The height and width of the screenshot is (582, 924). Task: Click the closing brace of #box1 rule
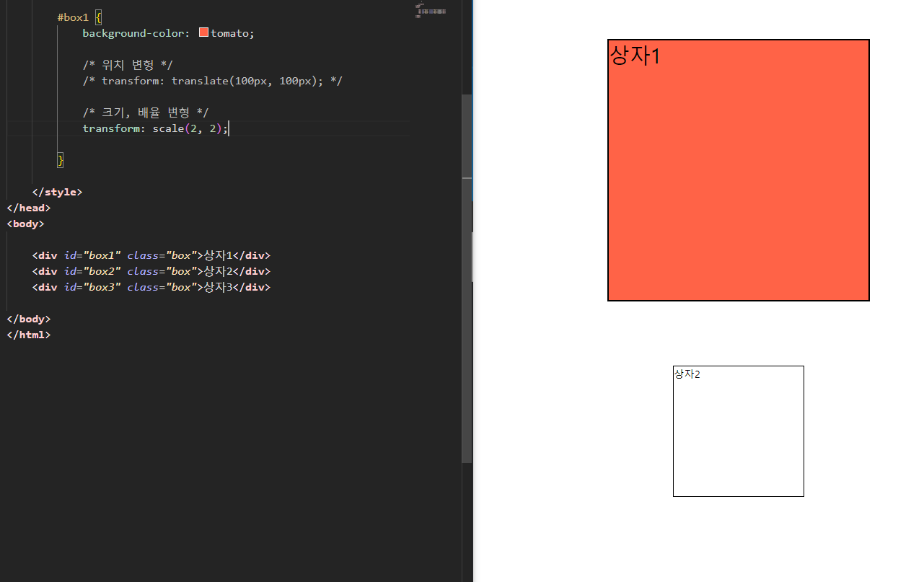(x=61, y=160)
